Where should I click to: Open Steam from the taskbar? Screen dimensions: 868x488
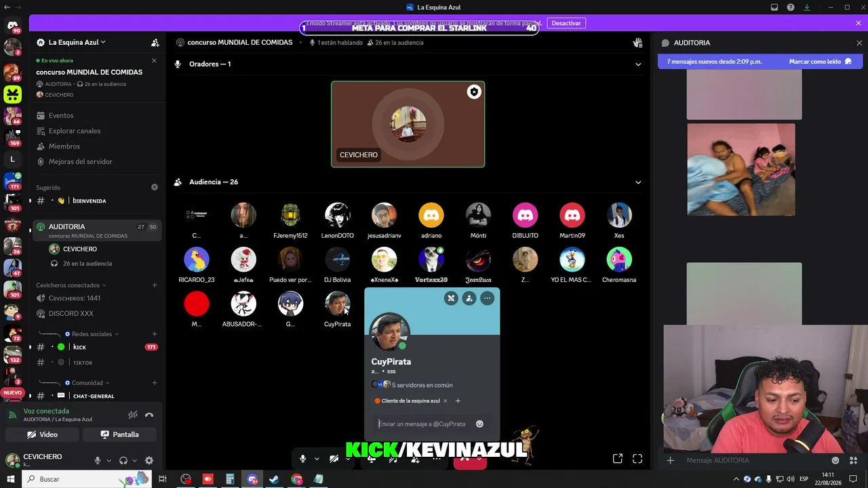(x=274, y=479)
